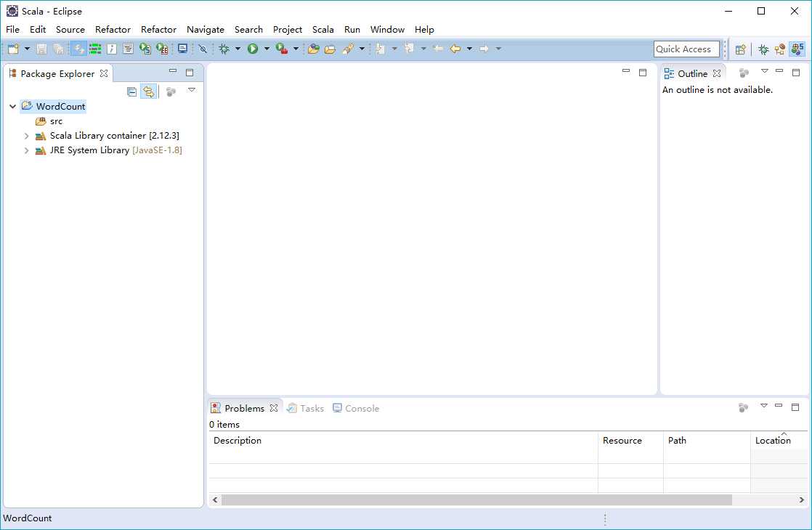Click the green dashed-lines toolbar icon
This screenshot has width=812, height=530.
pyautogui.click(x=95, y=49)
